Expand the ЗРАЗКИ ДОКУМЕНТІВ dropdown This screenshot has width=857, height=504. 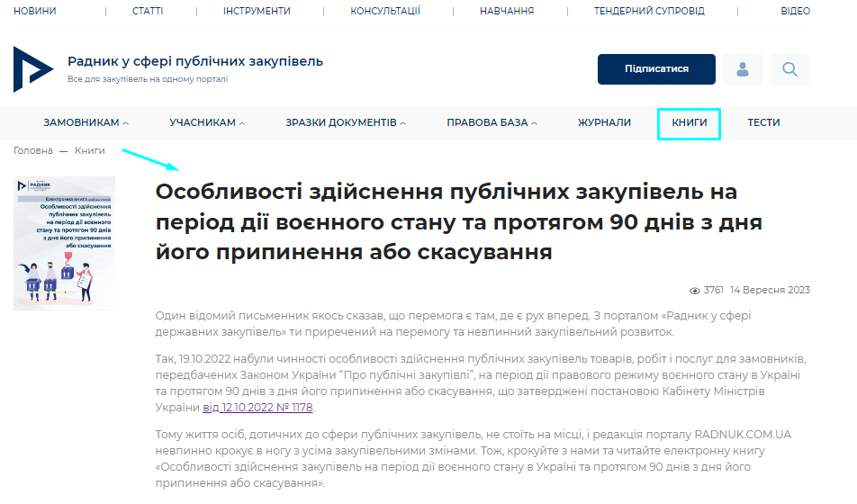[346, 122]
